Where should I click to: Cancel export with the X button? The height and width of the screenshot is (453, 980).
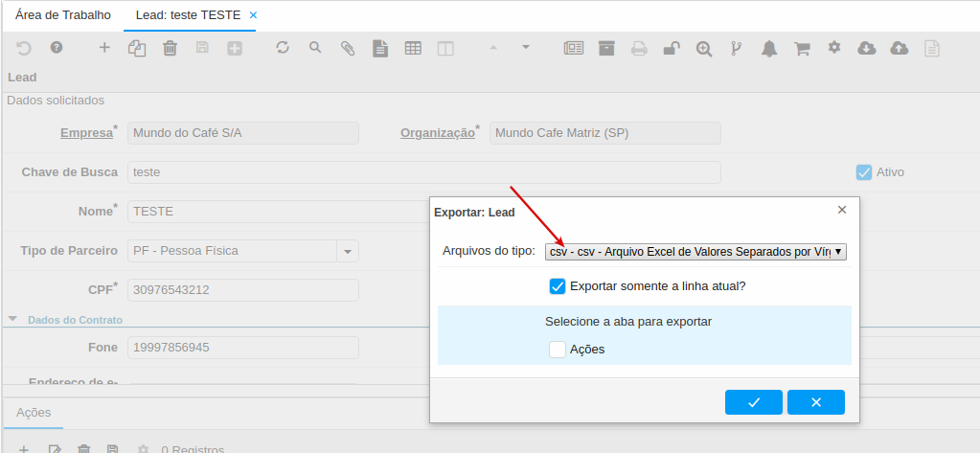pos(816,402)
